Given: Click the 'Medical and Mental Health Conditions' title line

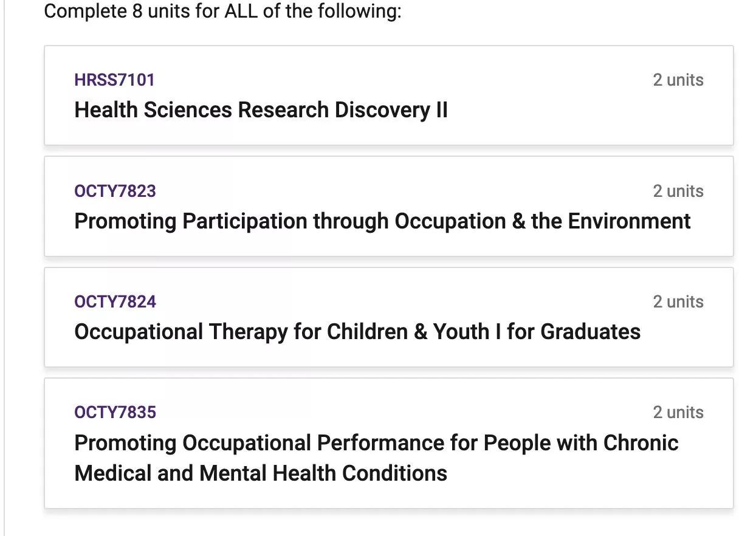Looking at the screenshot, I should coord(261,473).
